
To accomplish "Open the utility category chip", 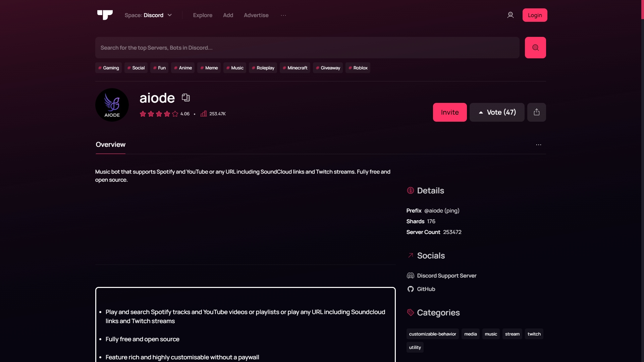I will click(415, 347).
